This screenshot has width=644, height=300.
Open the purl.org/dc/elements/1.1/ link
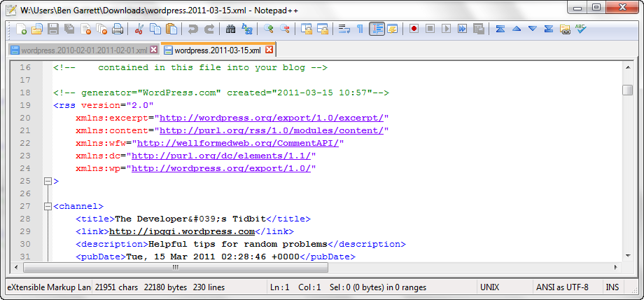pyautogui.click(x=221, y=156)
